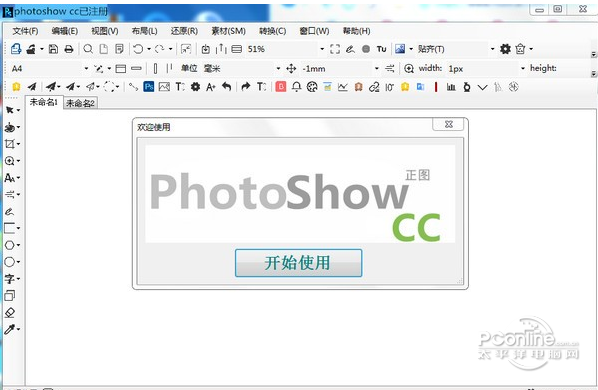The height and width of the screenshot is (390, 598).
Task: Expand the undo history dropdown arrow
Action: 149,49
